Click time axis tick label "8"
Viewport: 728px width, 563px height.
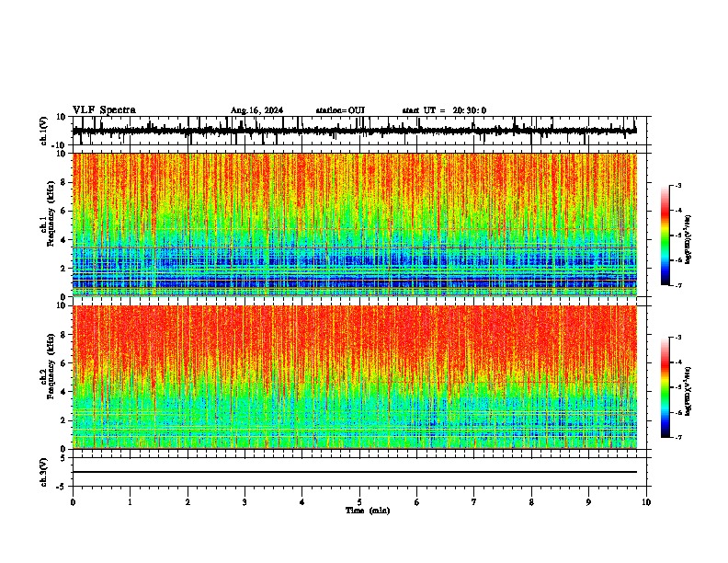point(531,502)
